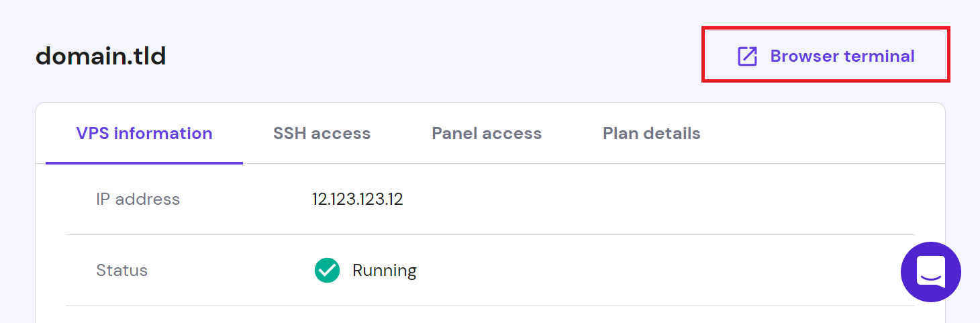Viewport: 980px width, 323px height.
Task: Open the live chat support widget
Action: [x=930, y=272]
